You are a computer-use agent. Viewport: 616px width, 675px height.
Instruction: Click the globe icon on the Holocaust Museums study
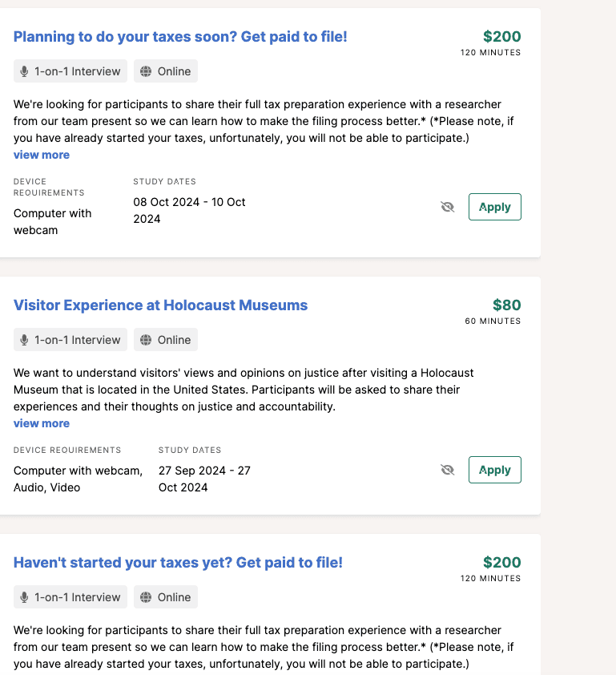coord(147,339)
